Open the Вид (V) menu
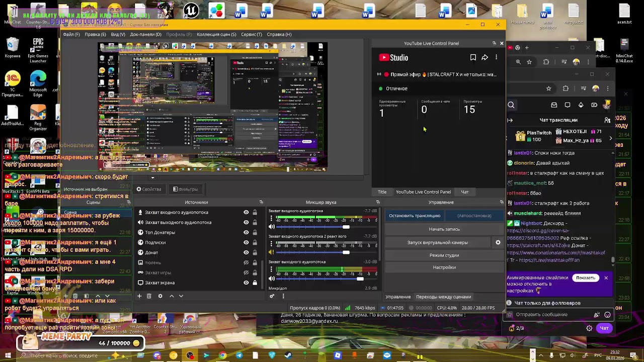Screen dimensions: 644x362 coord(118,35)
